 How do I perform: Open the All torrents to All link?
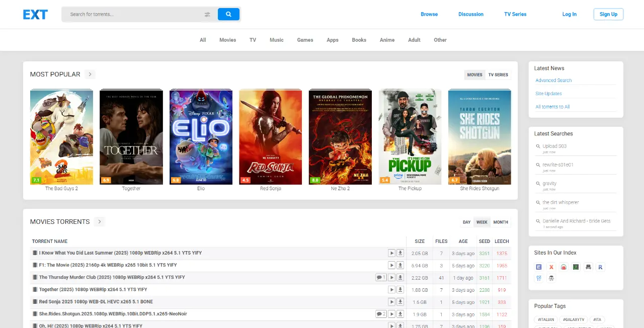pyautogui.click(x=552, y=107)
